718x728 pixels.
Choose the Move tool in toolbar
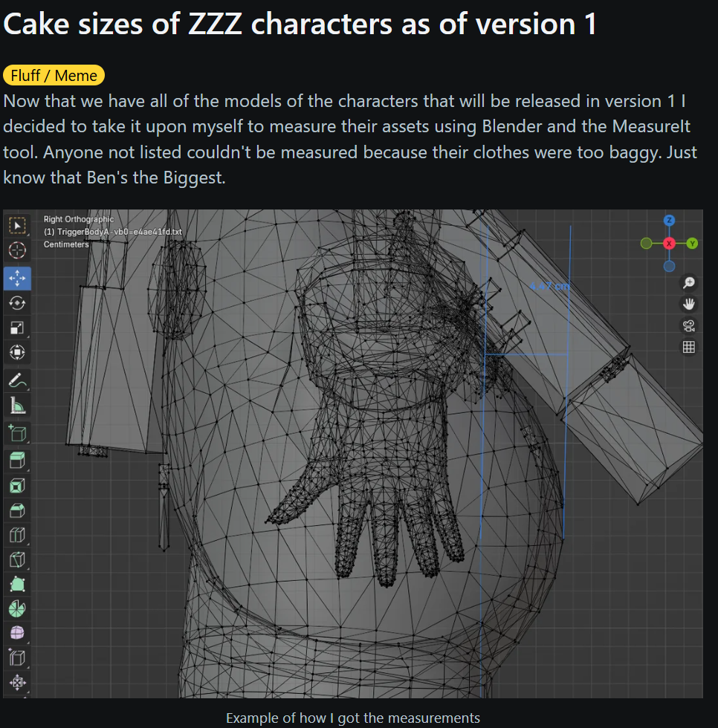17,279
